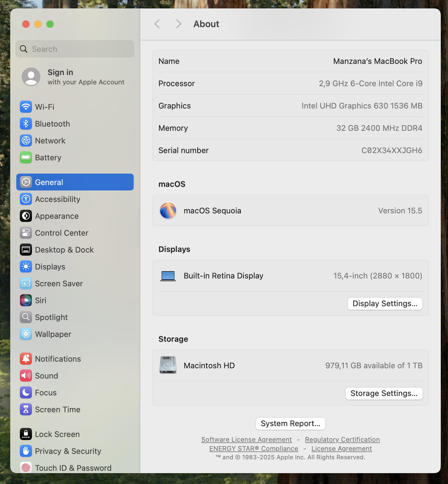This screenshot has height=484, width=448.
Task: Click the Macintosh HD drive icon
Action: pyautogui.click(x=168, y=365)
